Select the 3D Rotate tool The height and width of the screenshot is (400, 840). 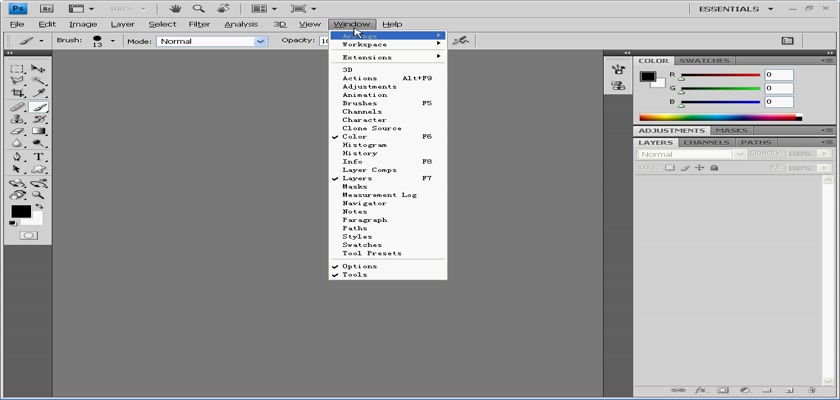pyautogui.click(x=18, y=183)
